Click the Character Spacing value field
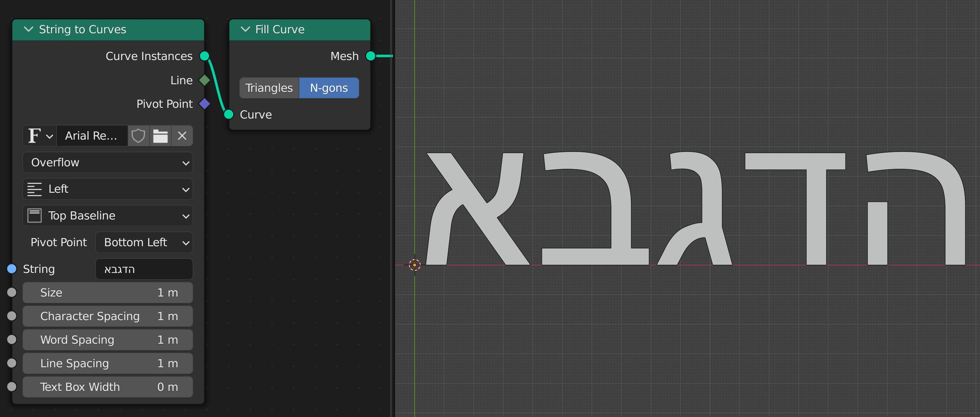Screen dimensions: 980x417 click(x=108, y=316)
